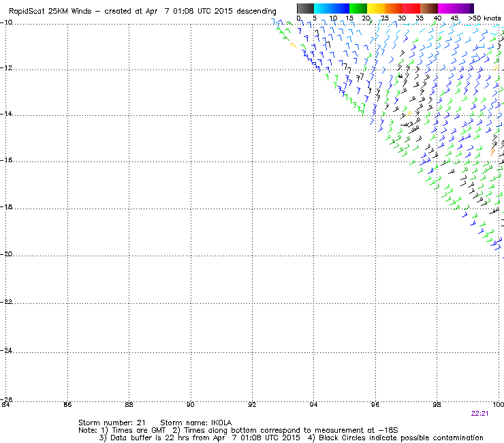Select the cyan 5-10 knots legend color
Image resolution: width=504 pixels, height=443 pixels.
pyautogui.click(x=323, y=8)
